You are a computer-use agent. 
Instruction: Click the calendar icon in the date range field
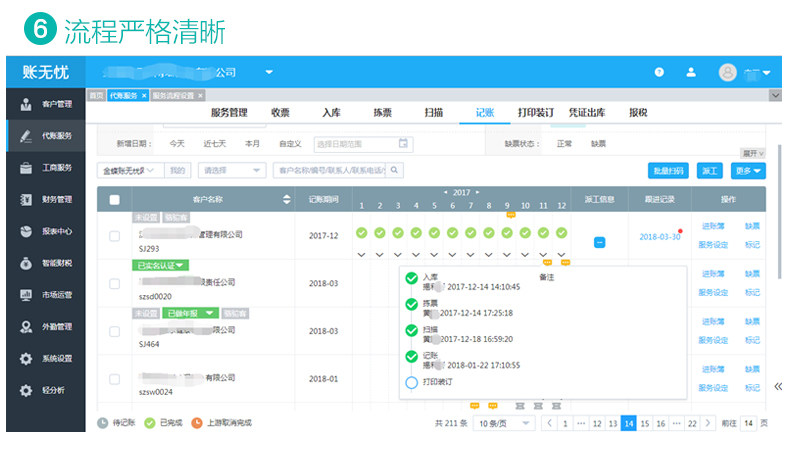(403, 144)
